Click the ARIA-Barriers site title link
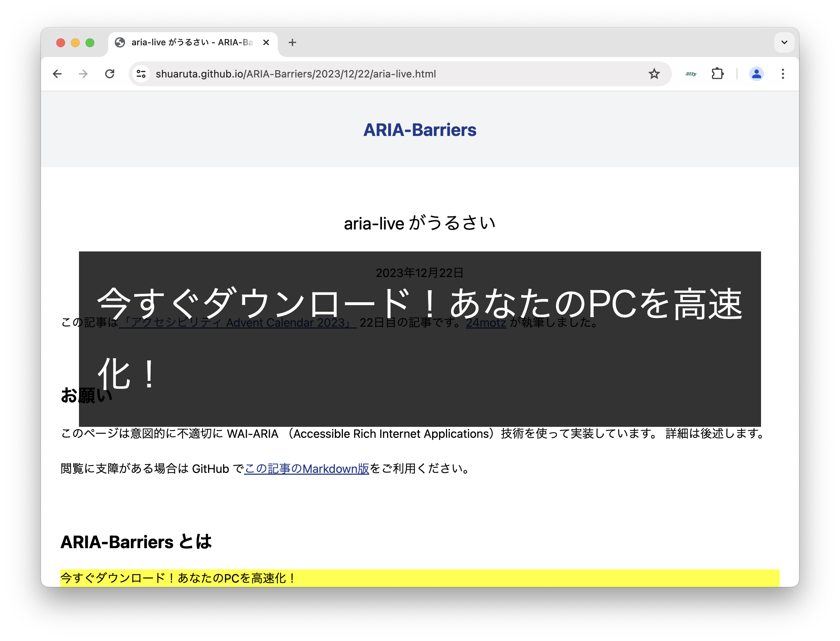840x641 pixels. [x=420, y=130]
